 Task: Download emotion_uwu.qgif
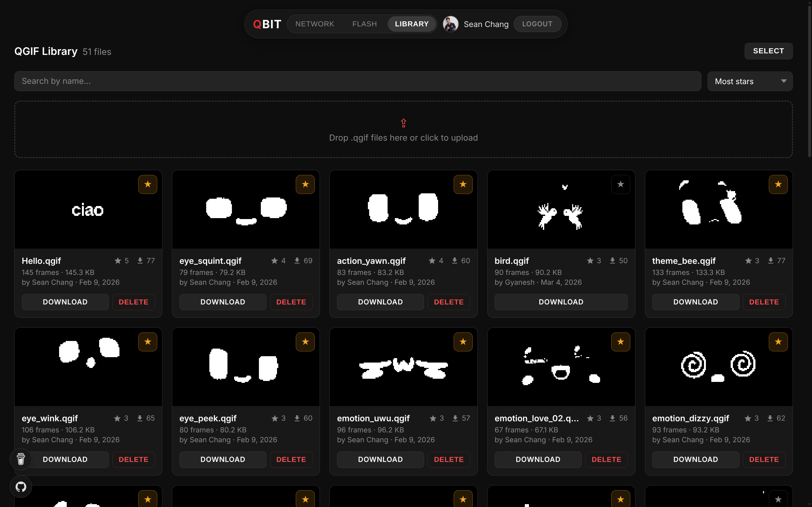(x=380, y=459)
